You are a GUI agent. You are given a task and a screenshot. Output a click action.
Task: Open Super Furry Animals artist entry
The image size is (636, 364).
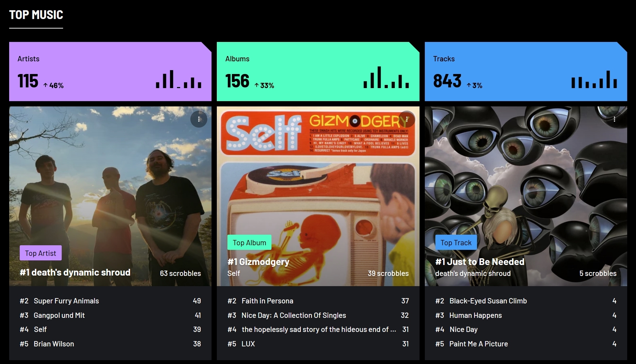pos(66,301)
